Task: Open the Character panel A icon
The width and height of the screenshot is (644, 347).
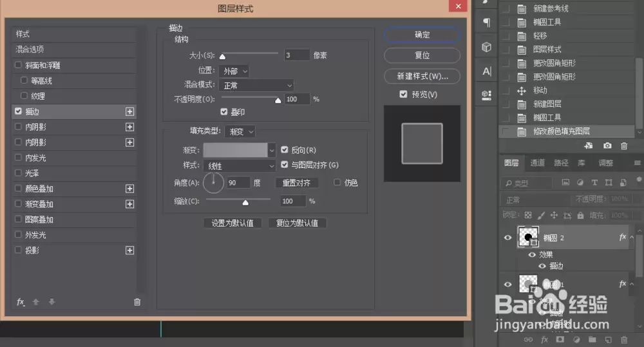Action: (x=487, y=71)
